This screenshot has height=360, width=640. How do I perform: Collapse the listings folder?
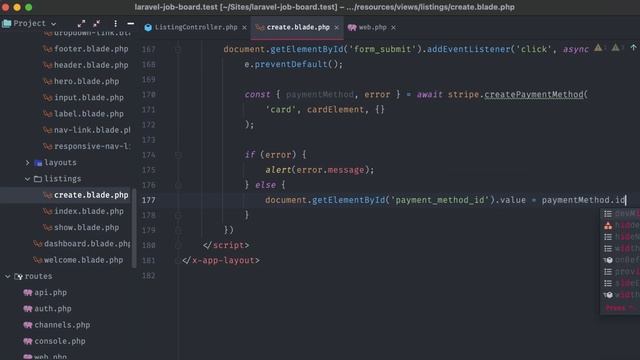coord(27,179)
